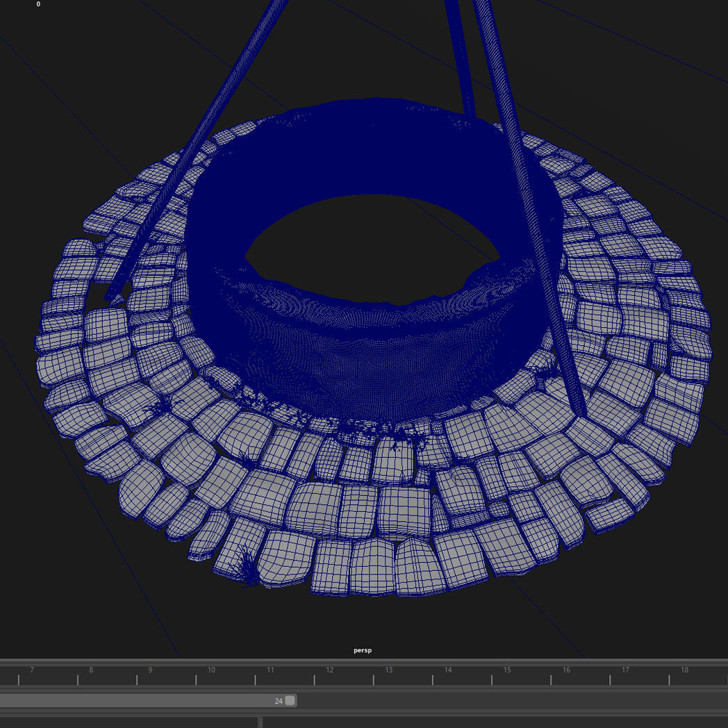Select frame 17 on the timeline
Screen dimensions: 728x728
(x=625, y=670)
